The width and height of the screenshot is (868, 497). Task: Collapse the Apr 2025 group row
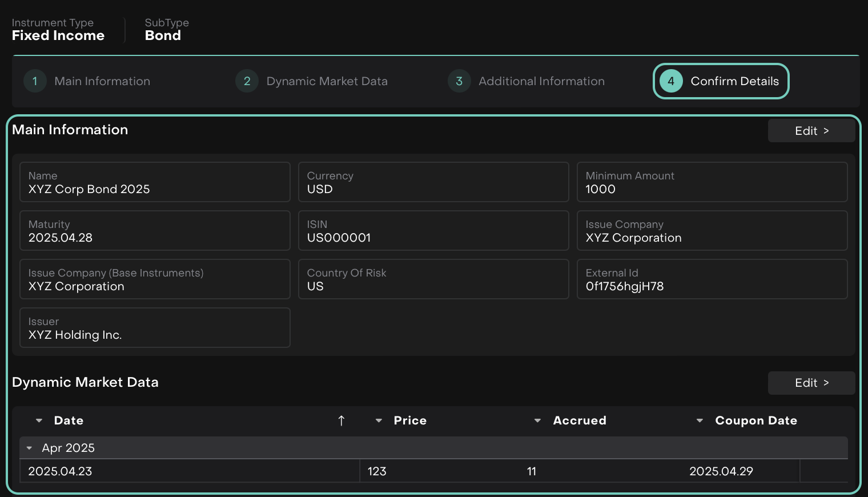click(29, 448)
